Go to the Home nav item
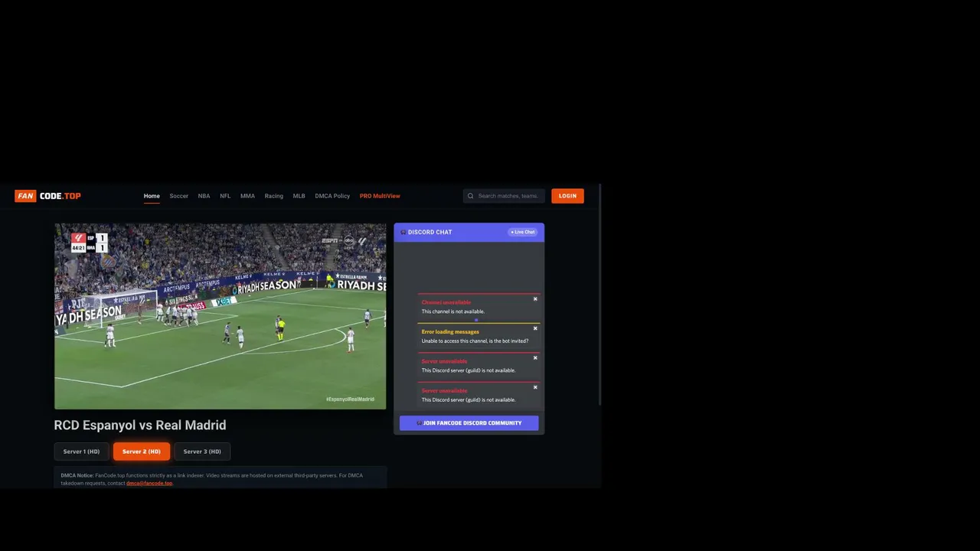This screenshot has width=980, height=551. (152, 196)
